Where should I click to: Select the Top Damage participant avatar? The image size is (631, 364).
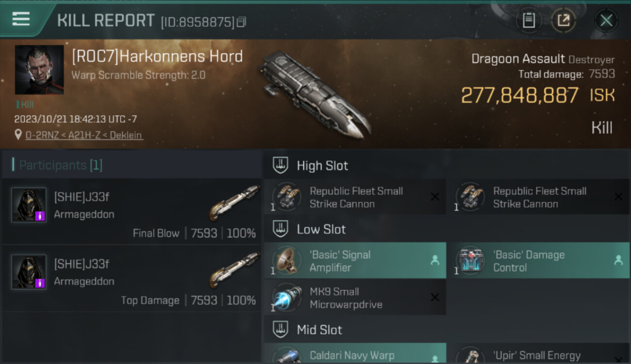29,272
